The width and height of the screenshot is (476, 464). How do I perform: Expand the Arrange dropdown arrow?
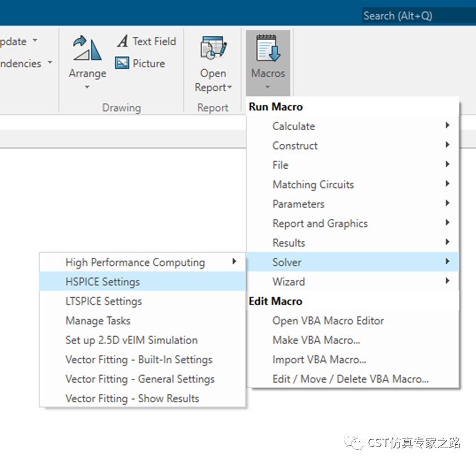(87, 87)
